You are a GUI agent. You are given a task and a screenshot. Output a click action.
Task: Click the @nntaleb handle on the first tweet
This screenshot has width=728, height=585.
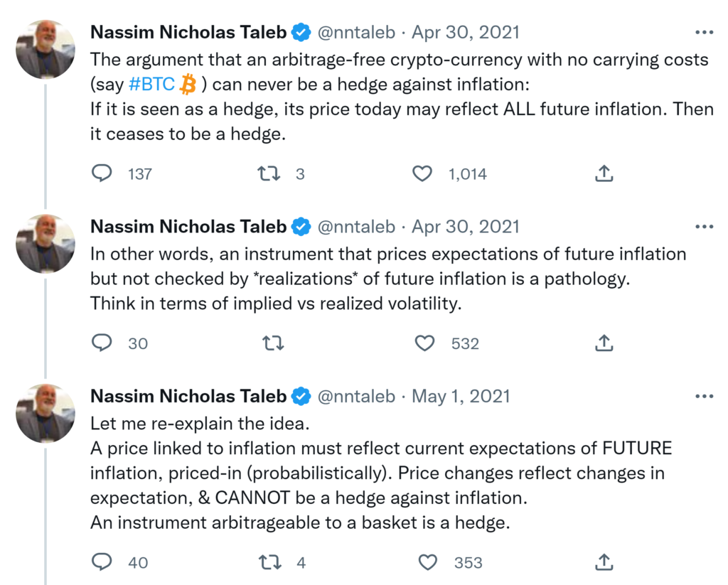tap(355, 32)
